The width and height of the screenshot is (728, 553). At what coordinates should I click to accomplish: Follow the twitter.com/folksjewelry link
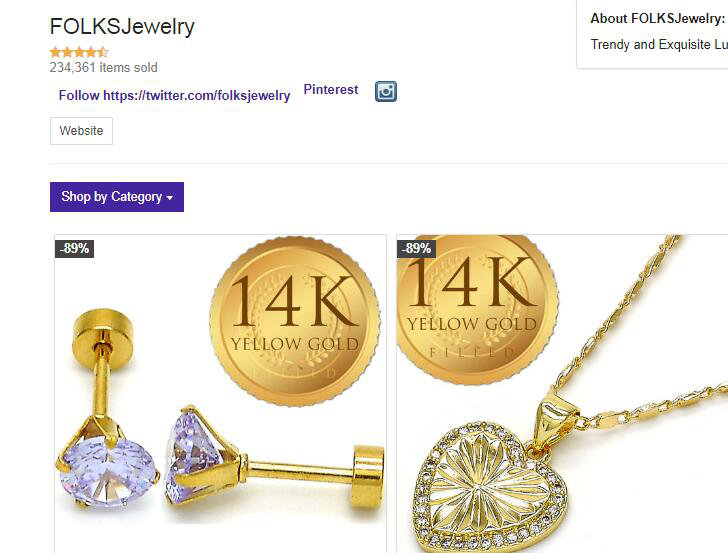[174, 95]
